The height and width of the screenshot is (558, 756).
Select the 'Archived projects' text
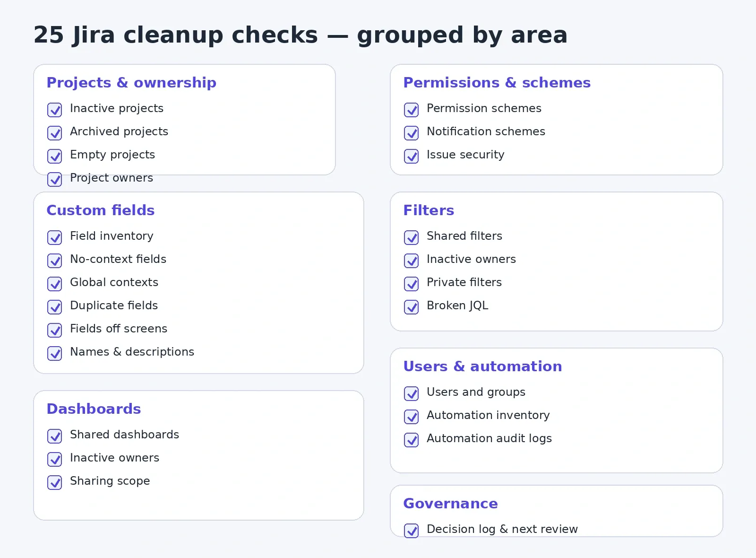click(119, 131)
